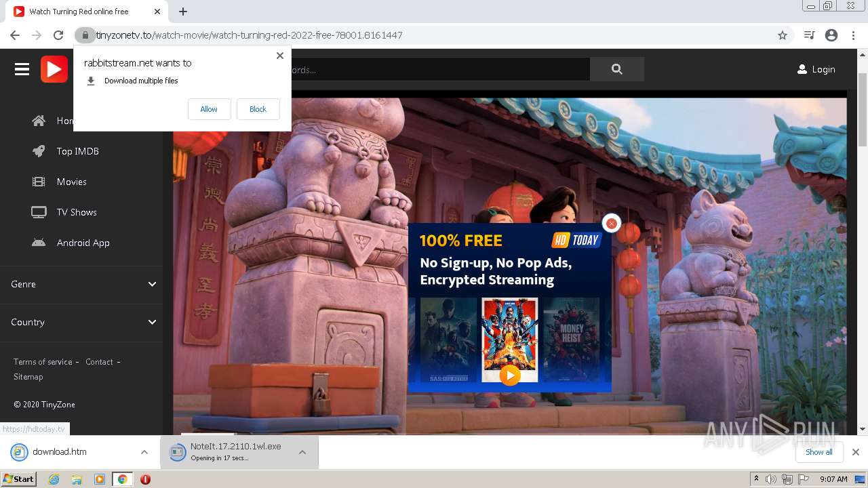
Task: Open Terms of service link
Action: tap(43, 362)
